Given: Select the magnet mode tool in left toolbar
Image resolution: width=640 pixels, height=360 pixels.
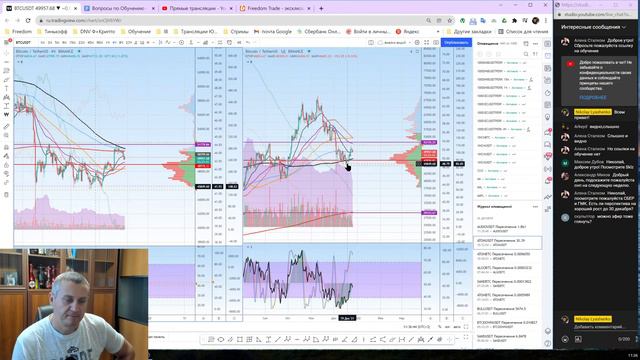Looking at the screenshot, I should pyautogui.click(x=7, y=147).
